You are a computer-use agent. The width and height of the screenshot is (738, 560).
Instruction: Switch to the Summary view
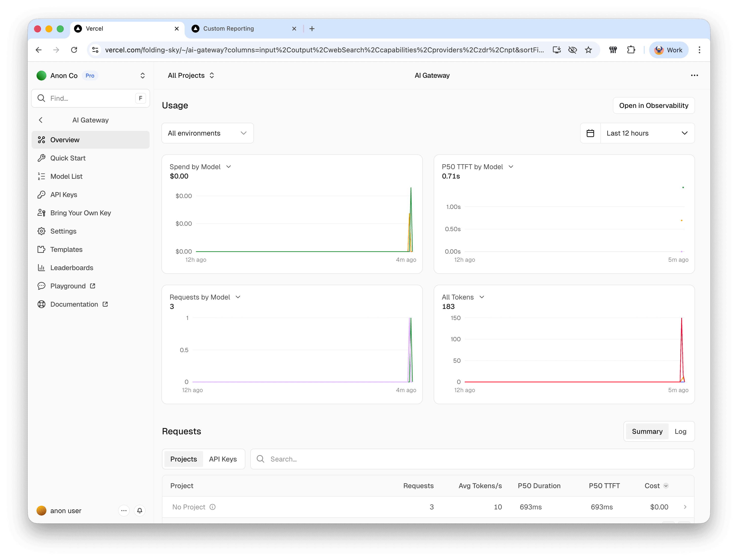647,432
